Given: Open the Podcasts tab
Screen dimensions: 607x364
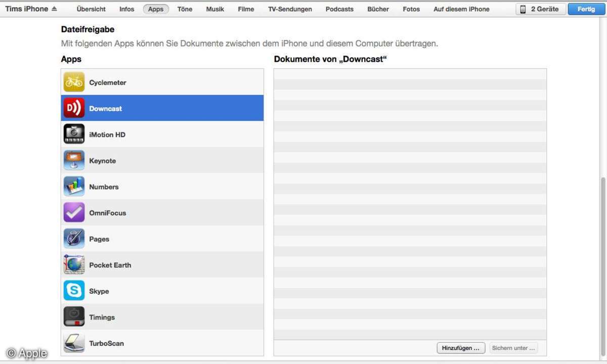Looking at the screenshot, I should click(x=339, y=9).
